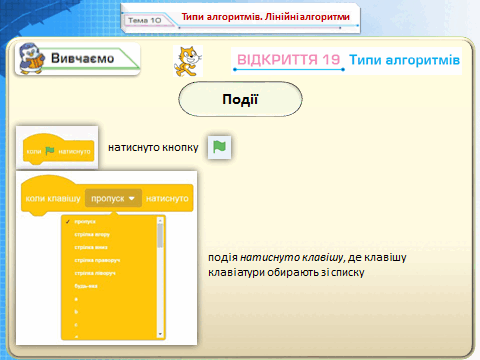
Task: Select the 'коли прапорець натиснуто' block
Action: pyautogui.click(x=58, y=150)
